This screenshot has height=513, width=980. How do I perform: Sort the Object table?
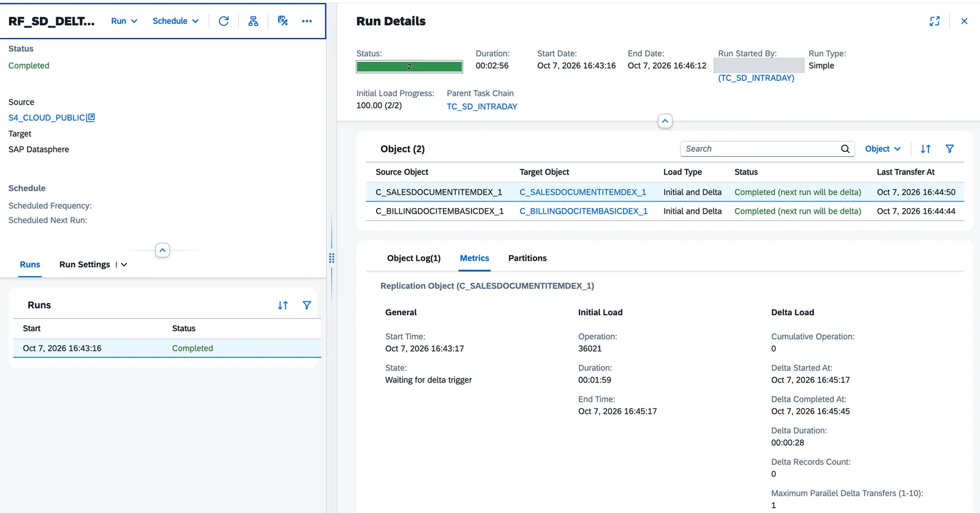925,149
